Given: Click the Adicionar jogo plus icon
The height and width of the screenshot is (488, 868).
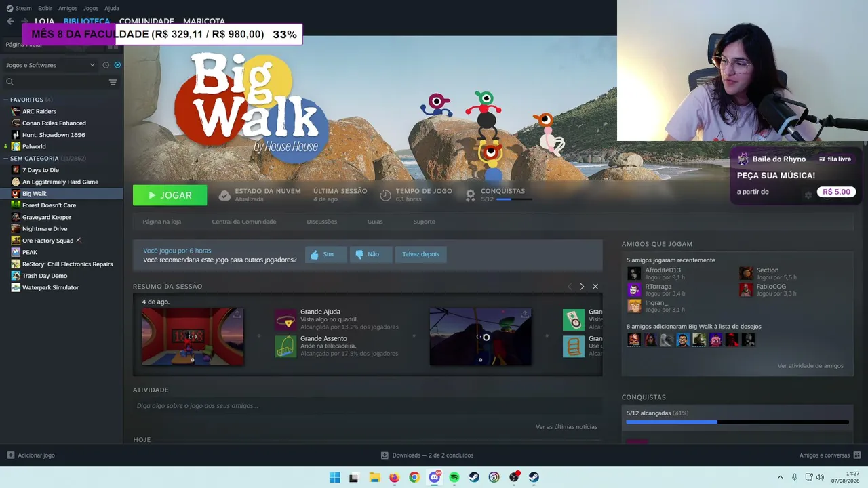Looking at the screenshot, I should point(10,455).
